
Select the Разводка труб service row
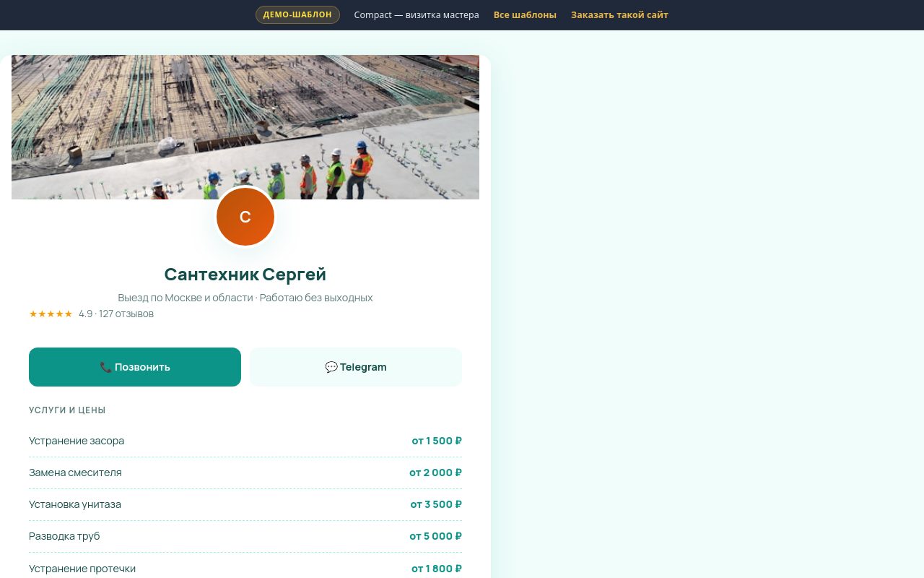tap(245, 536)
